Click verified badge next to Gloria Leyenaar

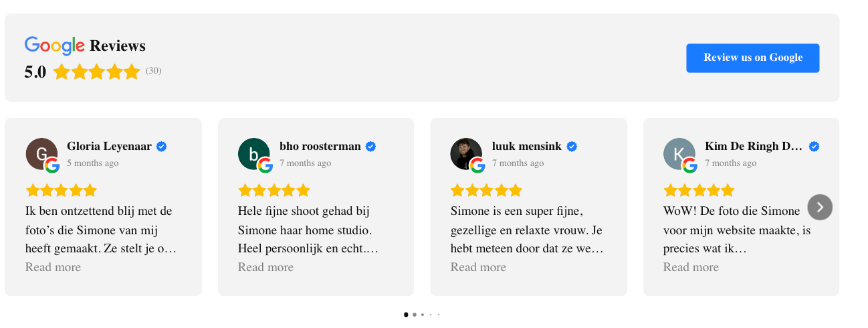tap(162, 147)
